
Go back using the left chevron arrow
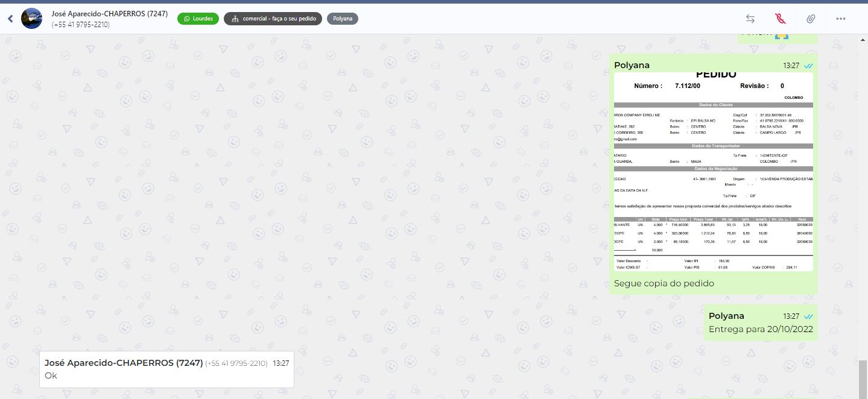point(10,19)
